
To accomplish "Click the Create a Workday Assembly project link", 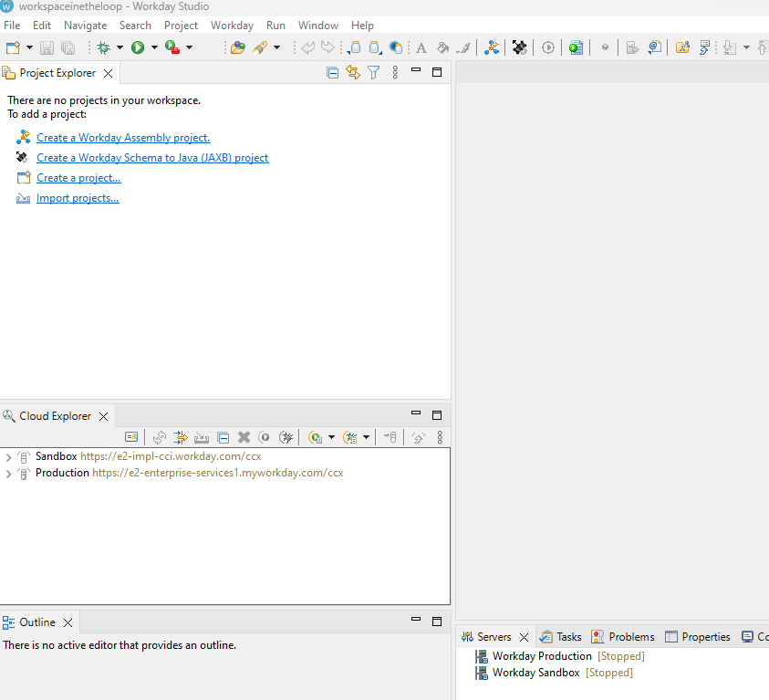I will tap(123, 137).
